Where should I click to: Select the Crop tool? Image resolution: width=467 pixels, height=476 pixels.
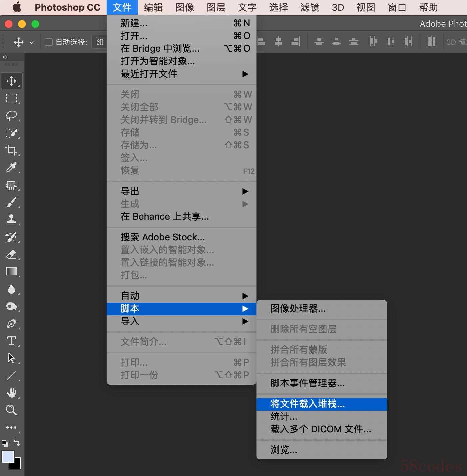12,150
